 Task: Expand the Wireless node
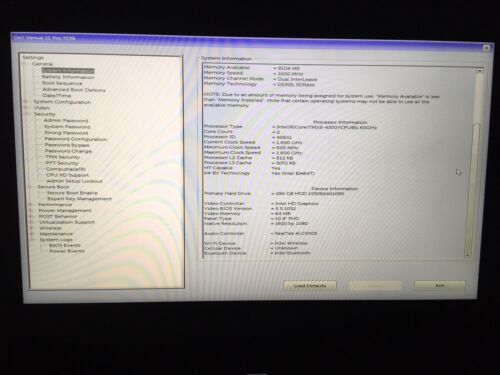32,228
